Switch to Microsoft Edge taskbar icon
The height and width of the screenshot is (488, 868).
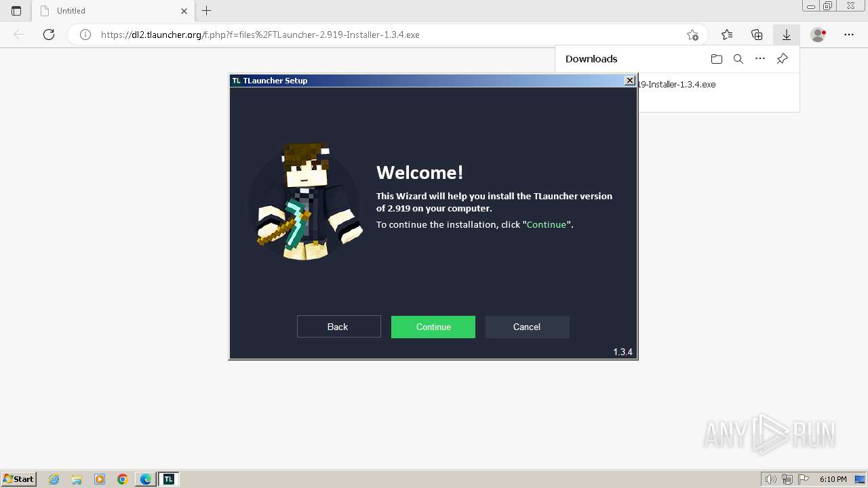tap(146, 479)
